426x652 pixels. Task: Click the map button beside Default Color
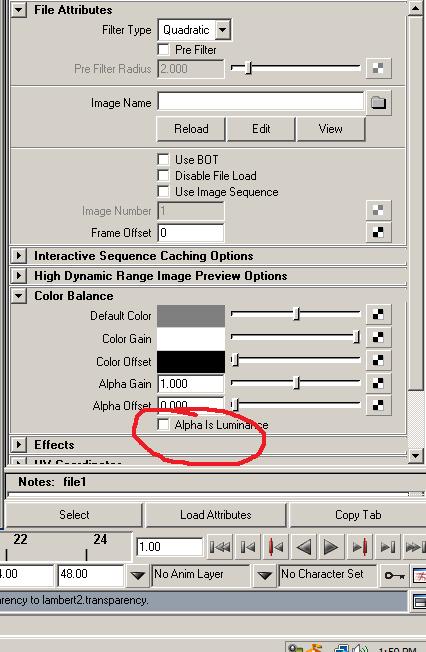[378, 314]
